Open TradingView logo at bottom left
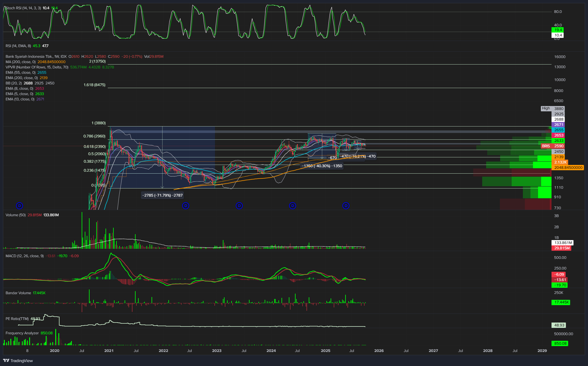This screenshot has width=588, height=366. [x=18, y=361]
